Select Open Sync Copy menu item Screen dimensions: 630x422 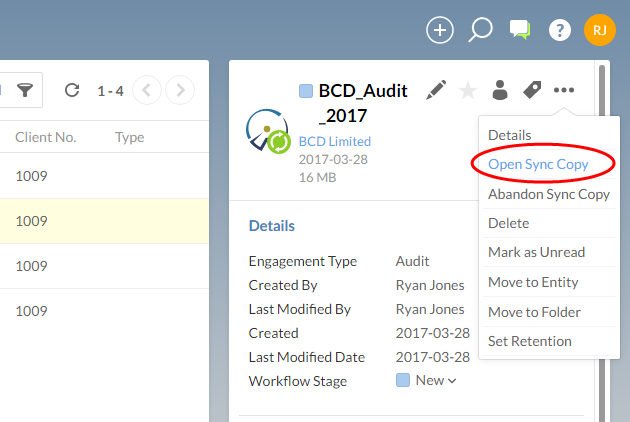click(x=537, y=164)
